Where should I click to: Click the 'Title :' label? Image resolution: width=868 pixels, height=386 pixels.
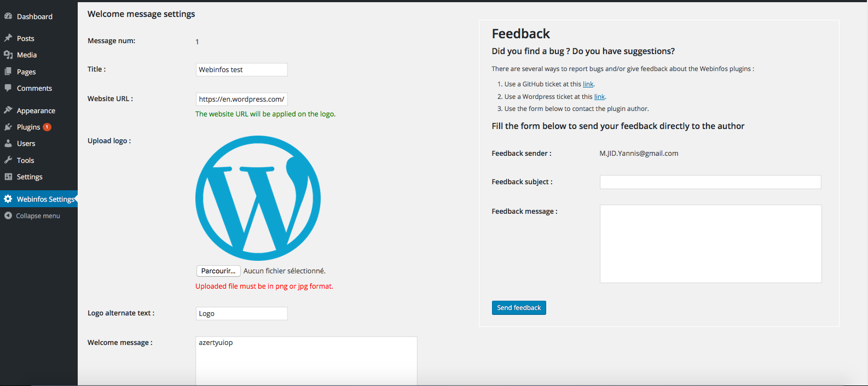[96, 69]
